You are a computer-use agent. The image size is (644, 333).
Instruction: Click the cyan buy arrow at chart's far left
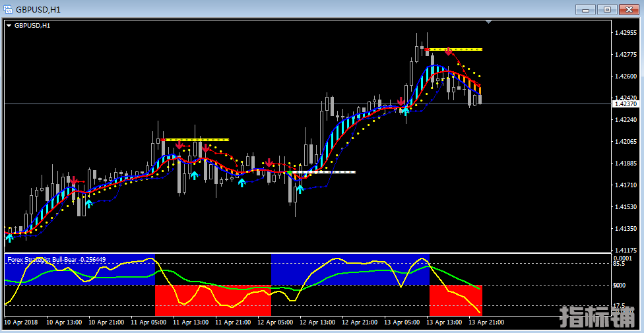coord(9,238)
